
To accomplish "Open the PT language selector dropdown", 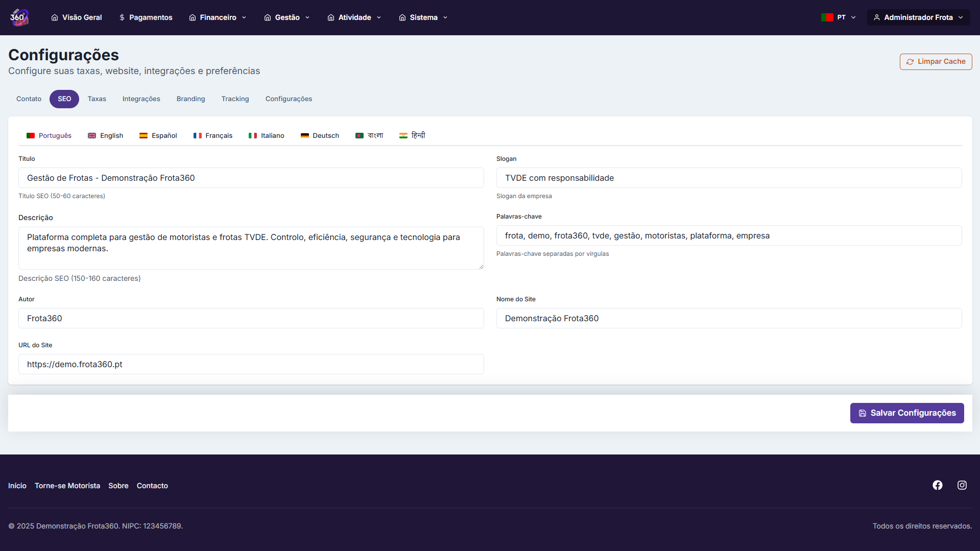I will coord(839,17).
